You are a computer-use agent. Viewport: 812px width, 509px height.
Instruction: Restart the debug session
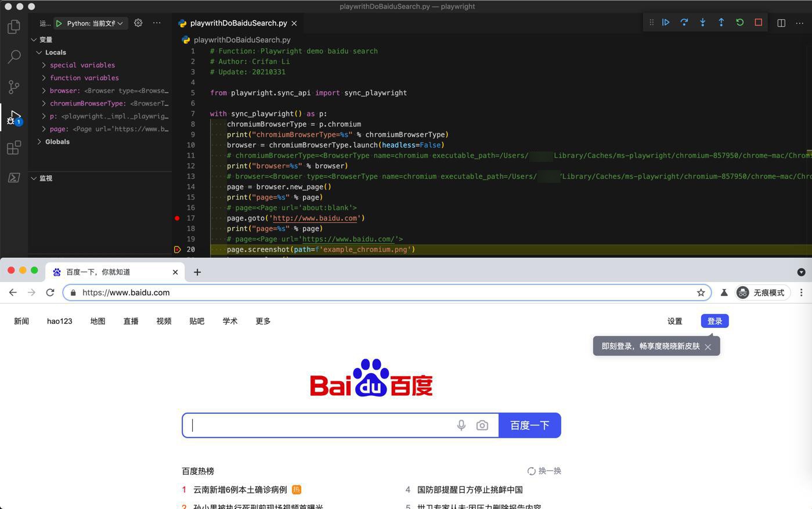click(x=740, y=23)
